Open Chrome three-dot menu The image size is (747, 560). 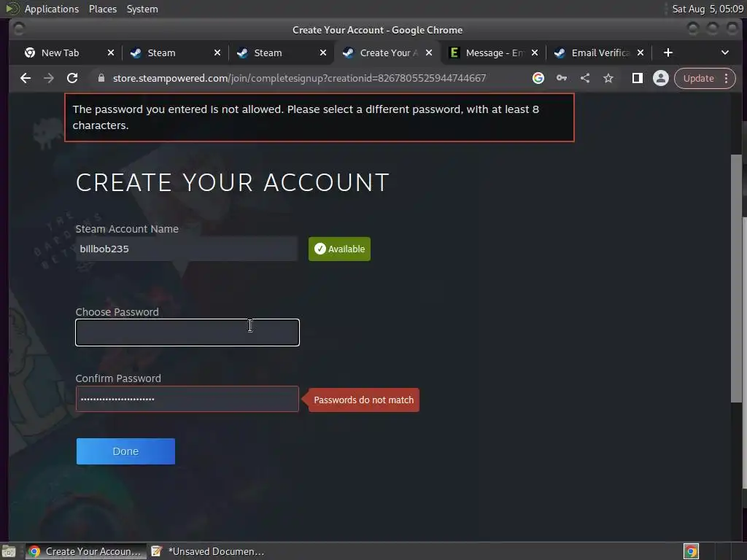click(726, 78)
